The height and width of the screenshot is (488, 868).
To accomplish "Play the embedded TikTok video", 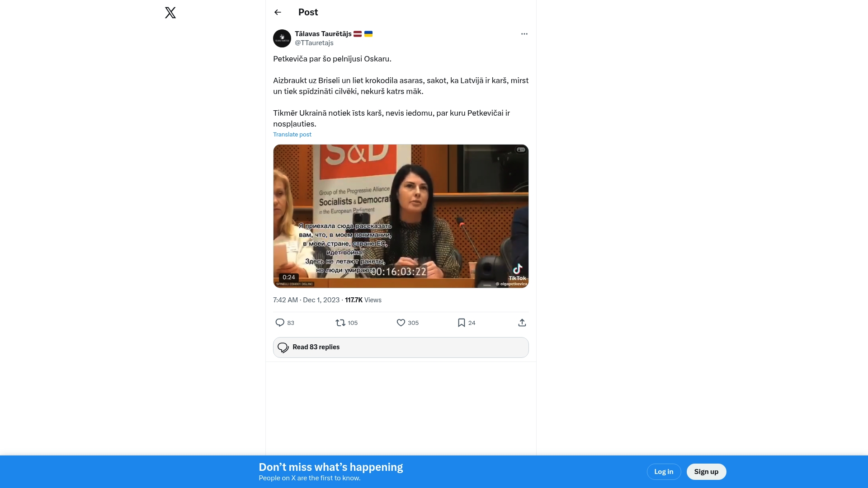I will click(x=401, y=216).
